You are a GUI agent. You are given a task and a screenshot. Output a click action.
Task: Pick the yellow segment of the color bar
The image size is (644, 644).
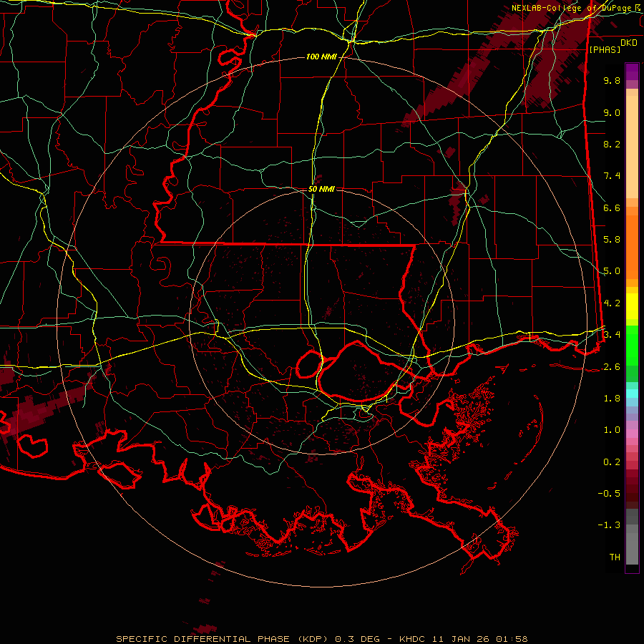click(632, 306)
